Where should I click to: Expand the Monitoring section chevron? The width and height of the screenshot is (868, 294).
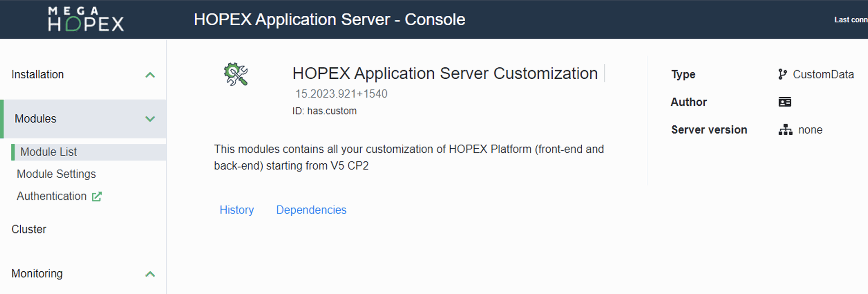coord(150,274)
